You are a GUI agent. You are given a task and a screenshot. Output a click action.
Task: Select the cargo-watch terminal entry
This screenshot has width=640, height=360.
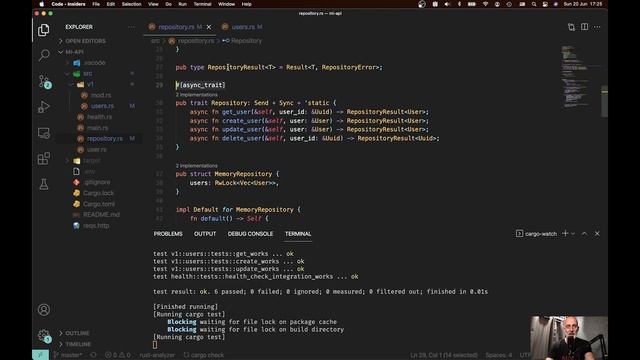536,234
